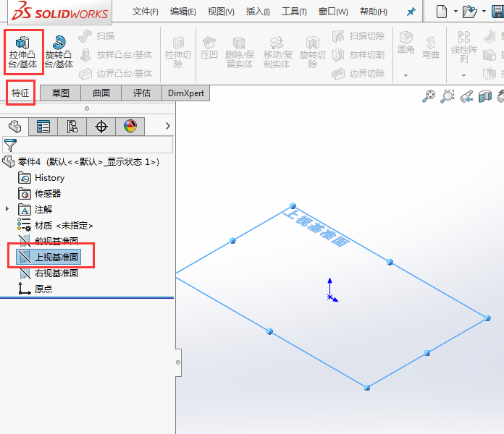Screen dimensions: 504x434
Task: Select the 旋转凸台/基体 revolve boss tool
Action: point(59,51)
